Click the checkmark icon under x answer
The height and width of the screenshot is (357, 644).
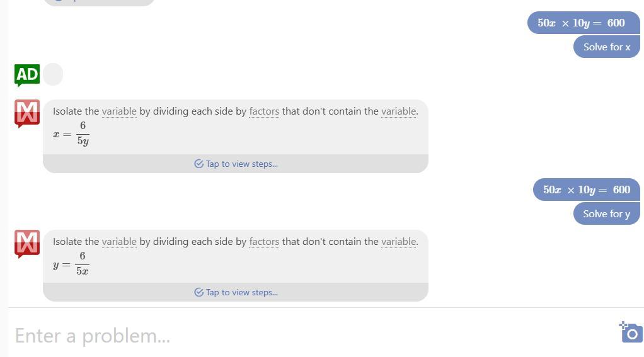click(198, 164)
